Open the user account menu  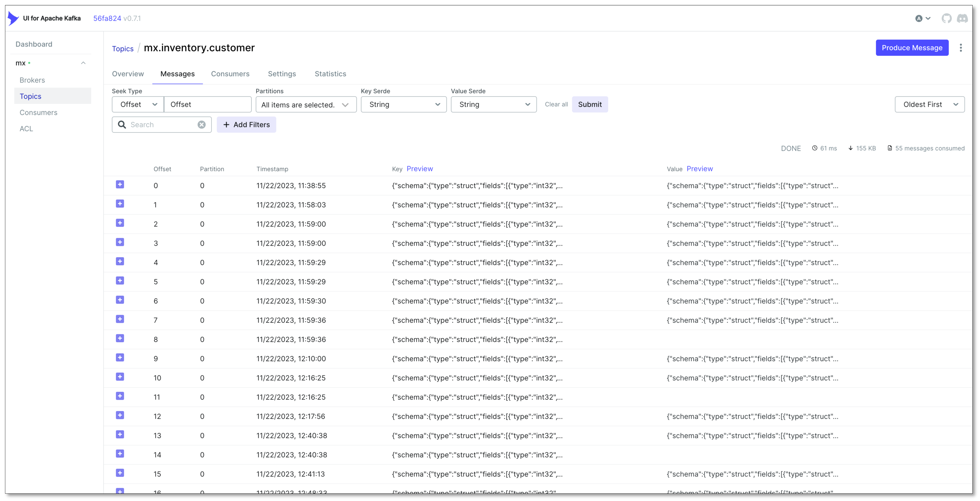click(923, 18)
